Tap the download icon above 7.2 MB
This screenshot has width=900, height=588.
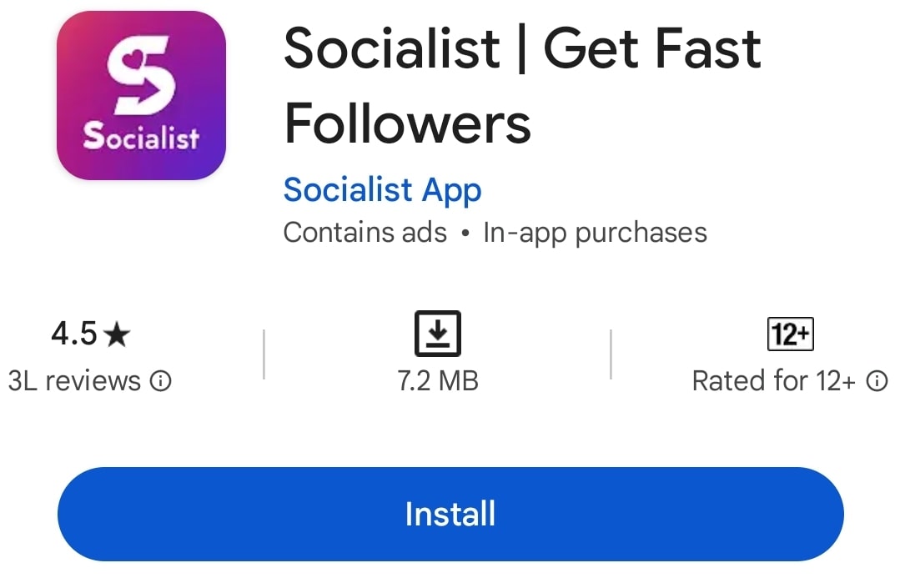[x=437, y=334]
